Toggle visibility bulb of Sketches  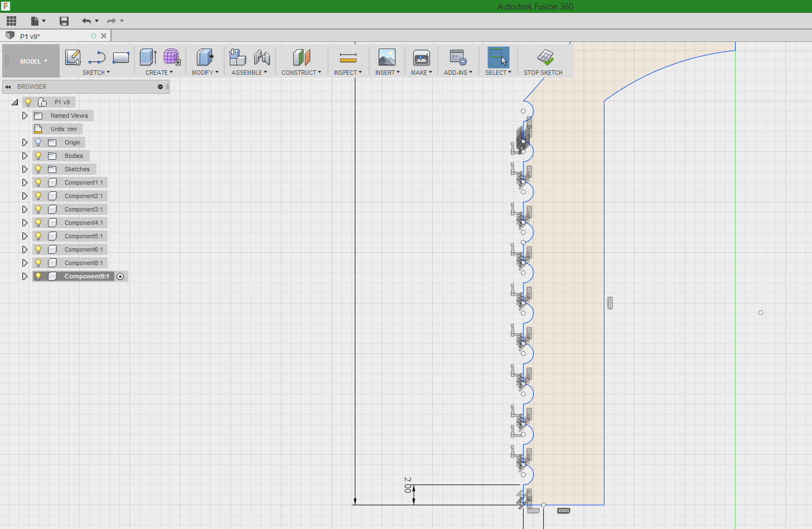pos(38,169)
